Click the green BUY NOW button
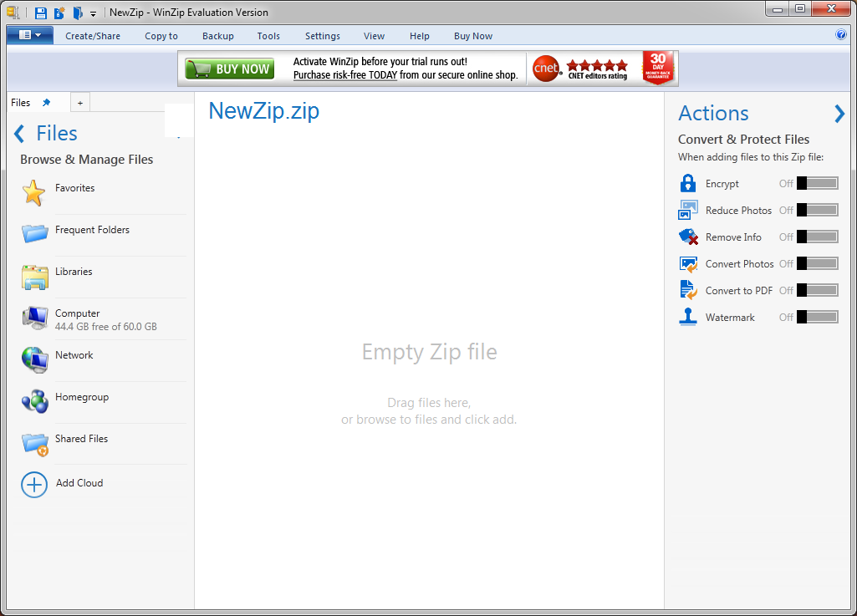Viewport: 857px width, 616px height. 230,69
